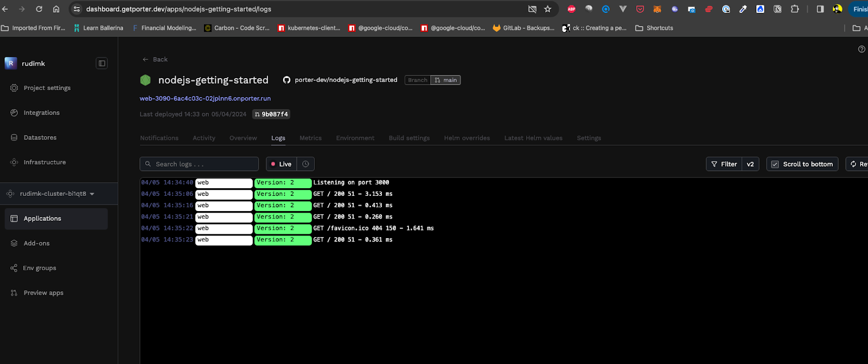868x364 pixels.
Task: Open the GitLab - Backups bookmark
Action: pyautogui.click(x=524, y=28)
